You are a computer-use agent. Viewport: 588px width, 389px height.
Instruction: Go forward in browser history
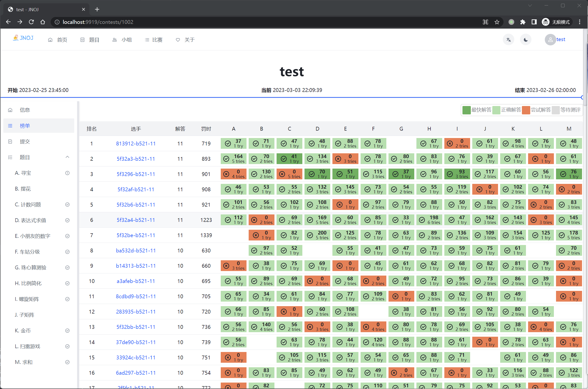click(20, 22)
